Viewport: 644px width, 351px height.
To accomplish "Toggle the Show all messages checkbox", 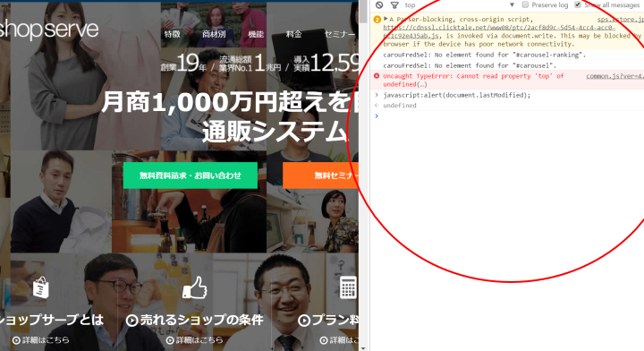I will (578, 4).
